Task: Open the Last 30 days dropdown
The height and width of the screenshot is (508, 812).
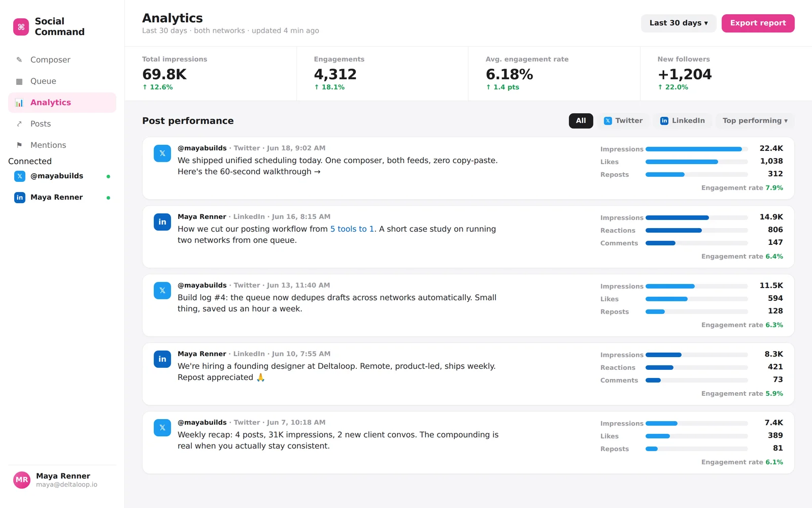Action: tap(679, 23)
